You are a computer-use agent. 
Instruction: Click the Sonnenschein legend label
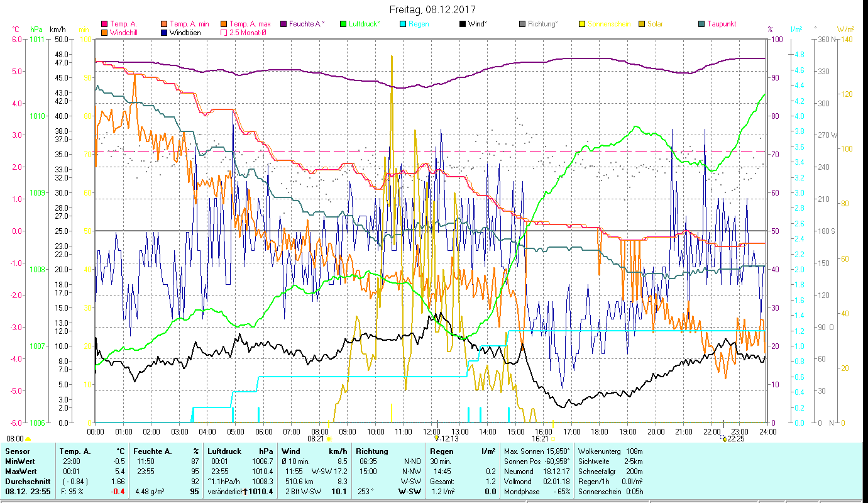609,24
